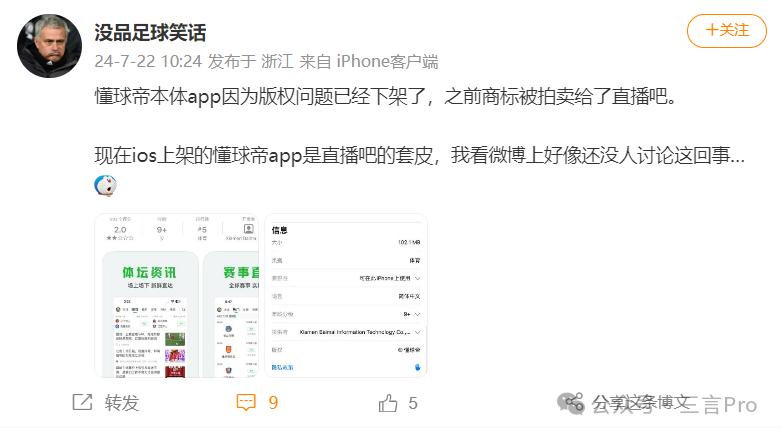Click the 分享这条博文 share text
Image resolution: width=782 pixels, height=435 pixels.
(x=641, y=402)
